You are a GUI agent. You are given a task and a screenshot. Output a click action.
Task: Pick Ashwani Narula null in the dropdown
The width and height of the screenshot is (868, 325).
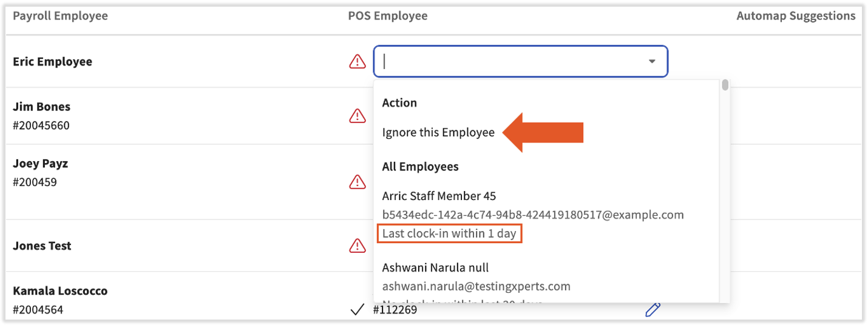click(435, 267)
